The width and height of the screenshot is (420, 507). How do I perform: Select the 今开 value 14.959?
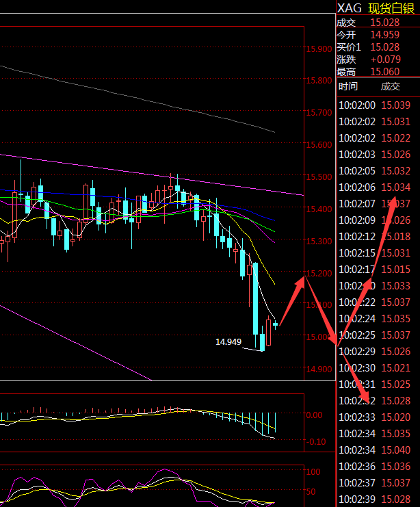coord(384,35)
